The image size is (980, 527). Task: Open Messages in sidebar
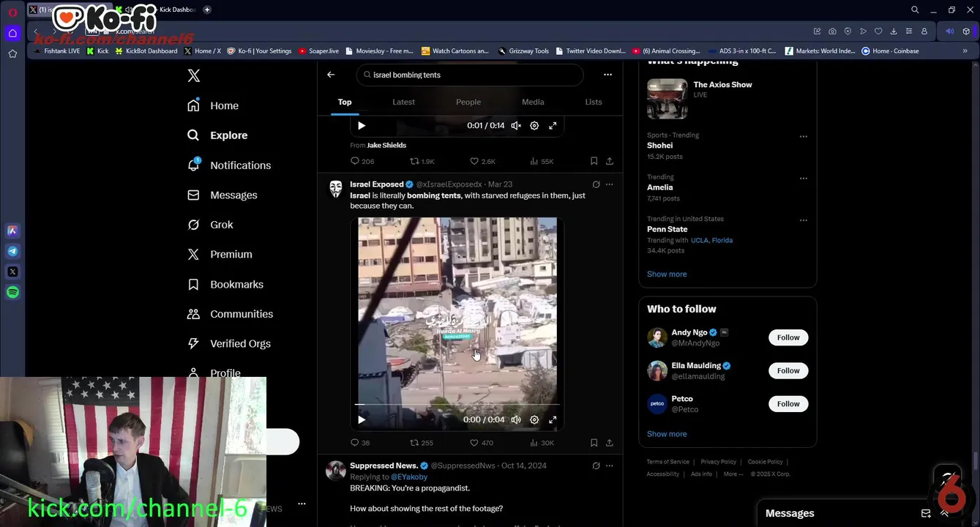(222, 195)
